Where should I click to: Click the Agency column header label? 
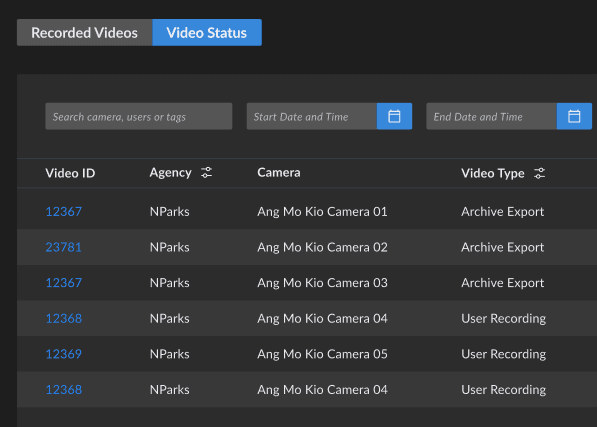pyautogui.click(x=171, y=173)
